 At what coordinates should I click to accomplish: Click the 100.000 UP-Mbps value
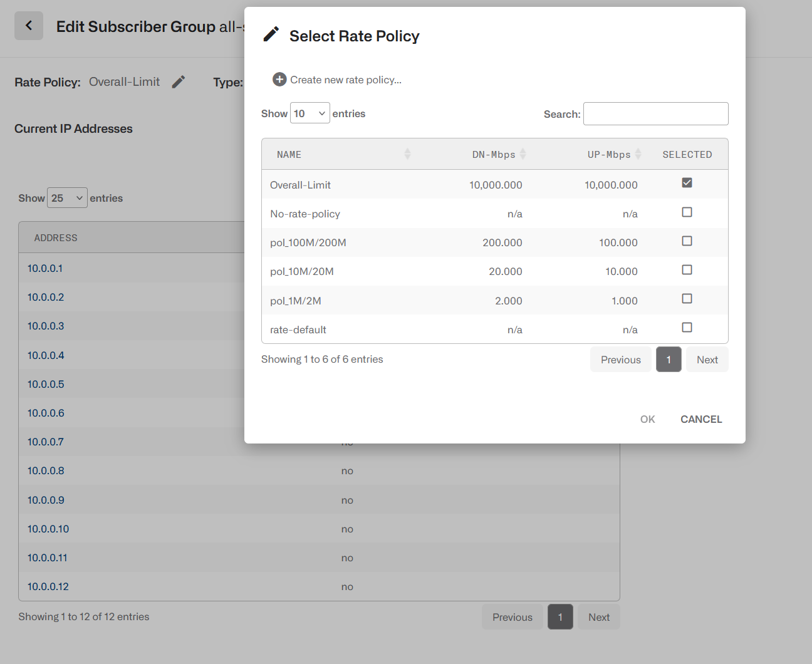pos(618,242)
